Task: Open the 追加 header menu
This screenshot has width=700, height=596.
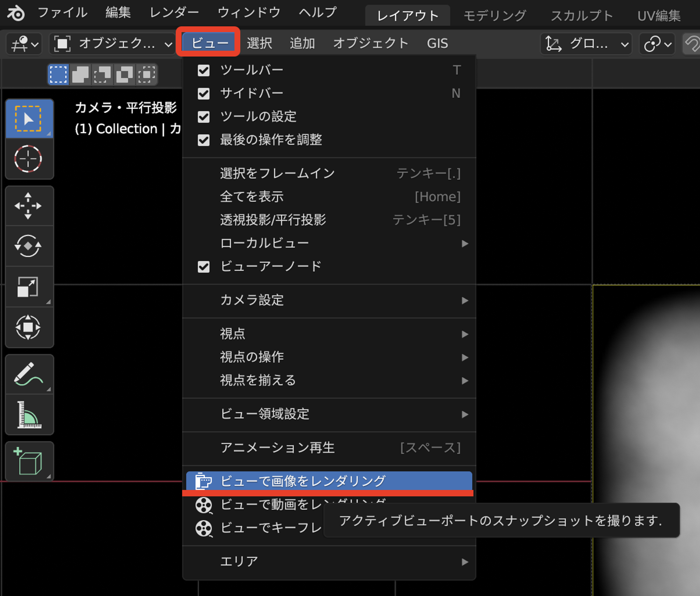Action: point(302,43)
